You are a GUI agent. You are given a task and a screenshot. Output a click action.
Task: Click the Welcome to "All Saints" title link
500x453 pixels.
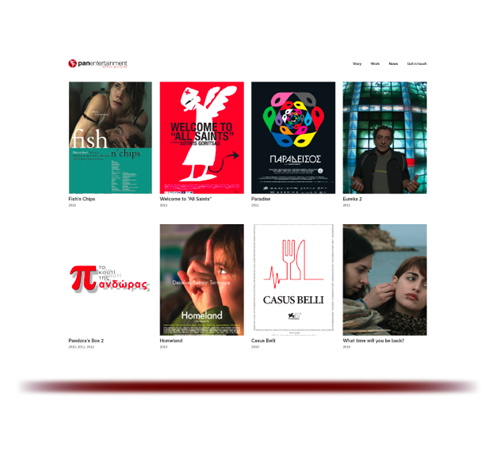tap(186, 199)
